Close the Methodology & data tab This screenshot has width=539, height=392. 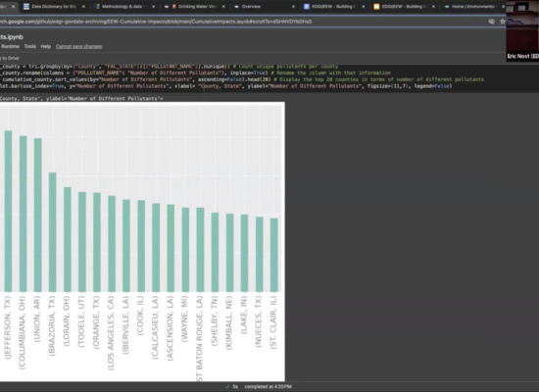coord(154,7)
